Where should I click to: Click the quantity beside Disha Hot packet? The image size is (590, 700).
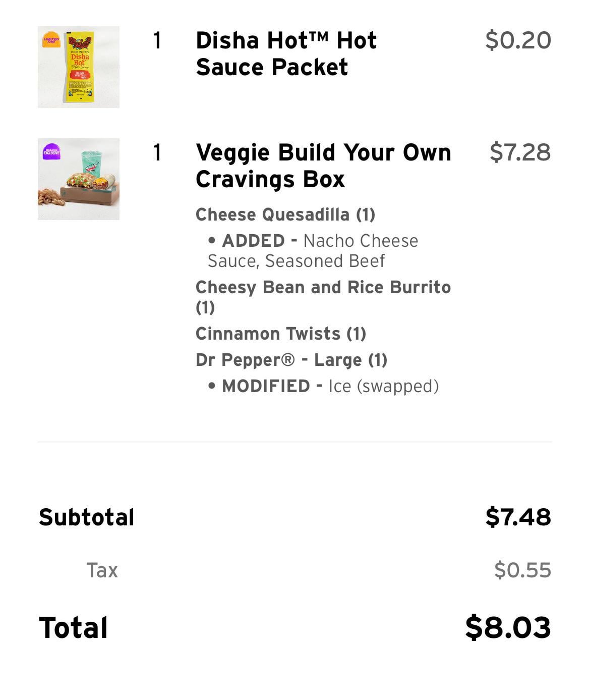pos(157,40)
